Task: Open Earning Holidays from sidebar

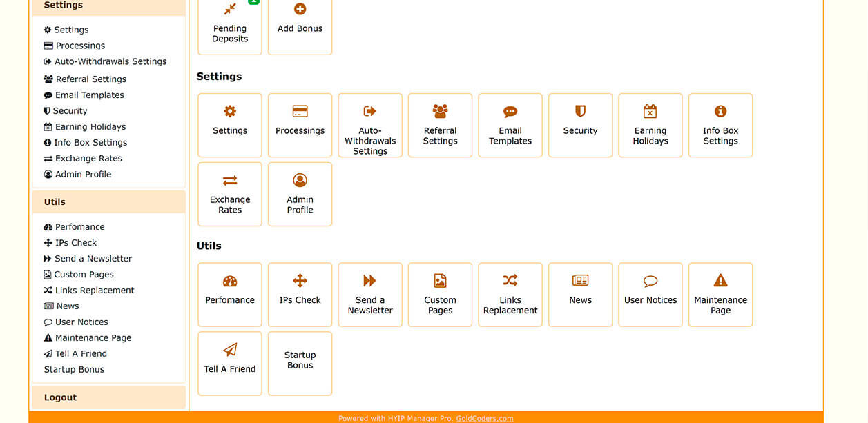Action: click(x=85, y=127)
